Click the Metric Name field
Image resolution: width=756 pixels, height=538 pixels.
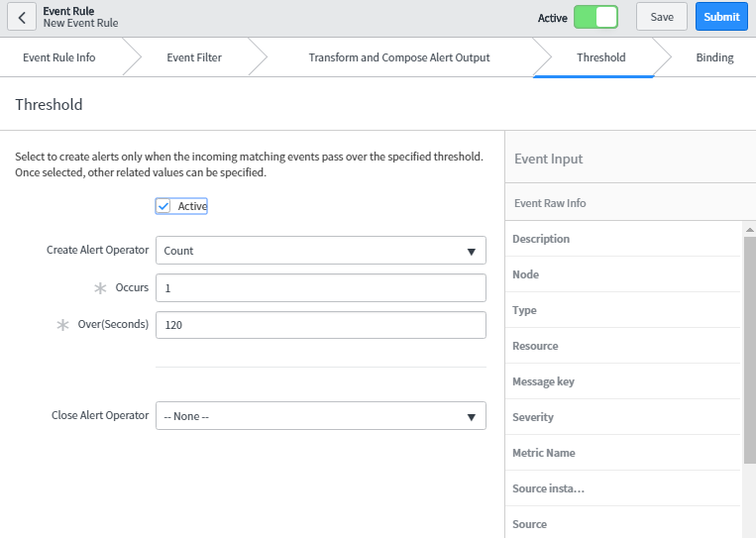(x=544, y=453)
